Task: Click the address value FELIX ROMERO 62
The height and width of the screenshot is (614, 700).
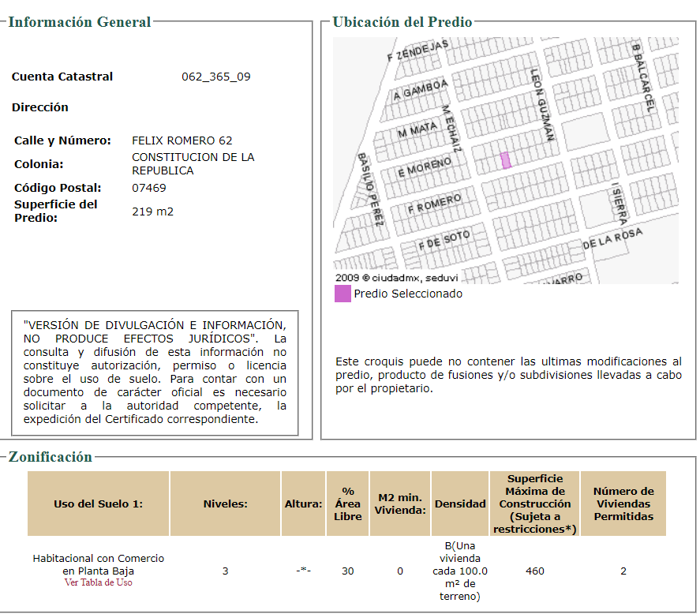Action: [182, 140]
